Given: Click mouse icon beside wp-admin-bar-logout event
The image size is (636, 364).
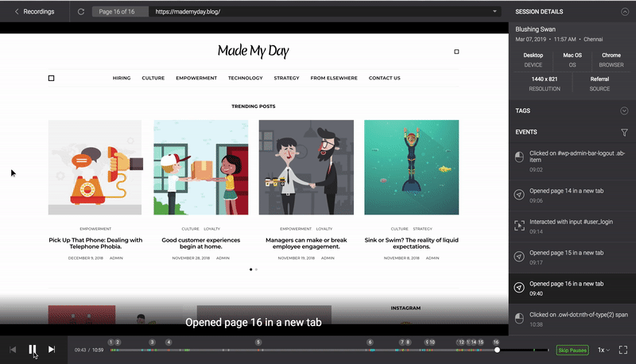Looking at the screenshot, I should click(519, 157).
